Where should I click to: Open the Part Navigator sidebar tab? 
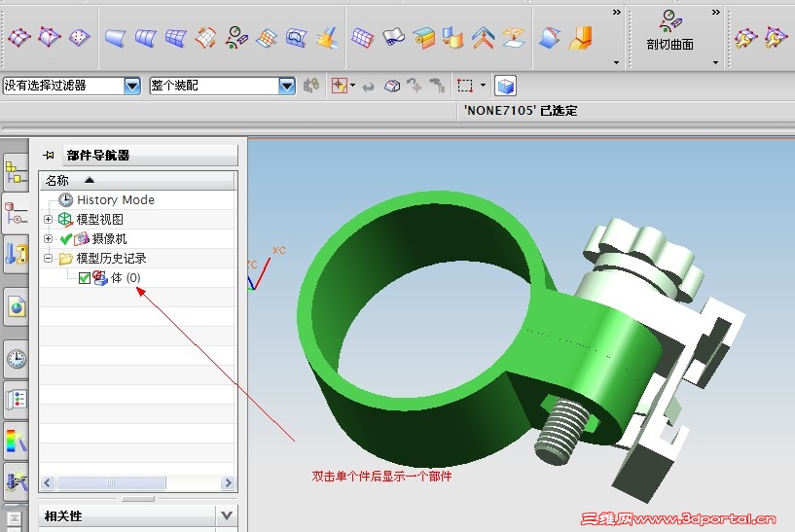[16, 213]
